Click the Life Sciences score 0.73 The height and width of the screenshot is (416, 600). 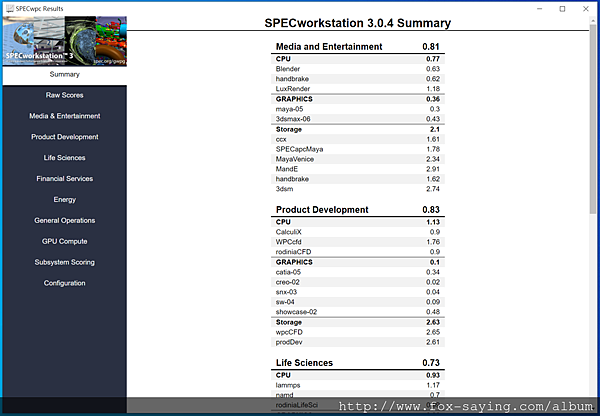click(x=431, y=363)
